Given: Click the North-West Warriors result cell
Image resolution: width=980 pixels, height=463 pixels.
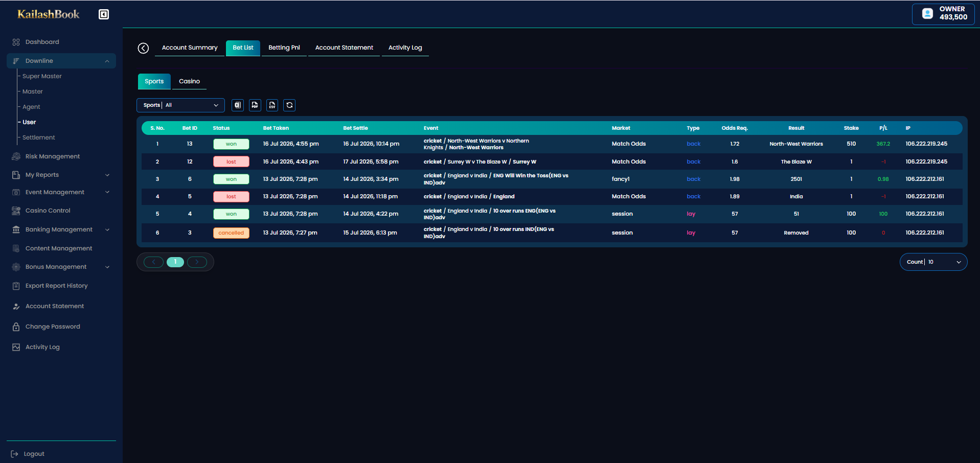Looking at the screenshot, I should (796, 144).
